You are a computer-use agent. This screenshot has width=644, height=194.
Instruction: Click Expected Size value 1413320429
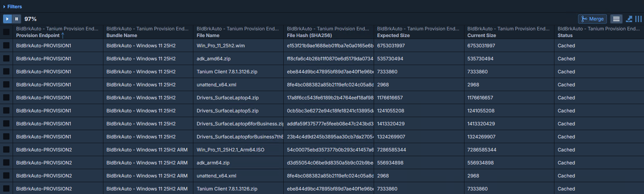click(391, 124)
